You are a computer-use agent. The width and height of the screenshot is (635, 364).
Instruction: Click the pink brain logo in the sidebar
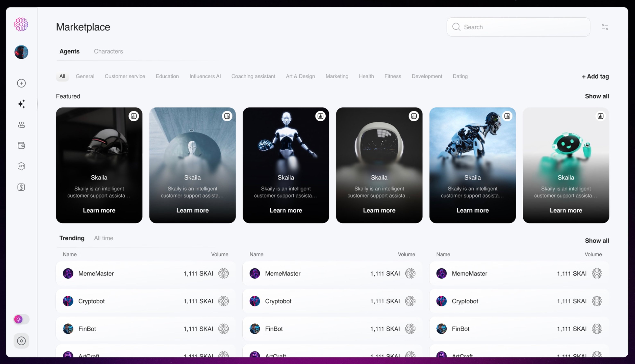pyautogui.click(x=21, y=24)
